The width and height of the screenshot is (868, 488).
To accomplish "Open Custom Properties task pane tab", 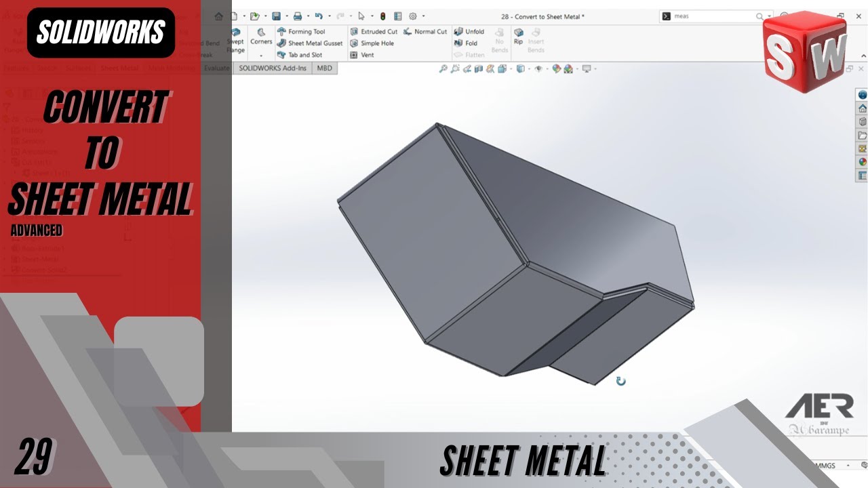I will 862,176.
